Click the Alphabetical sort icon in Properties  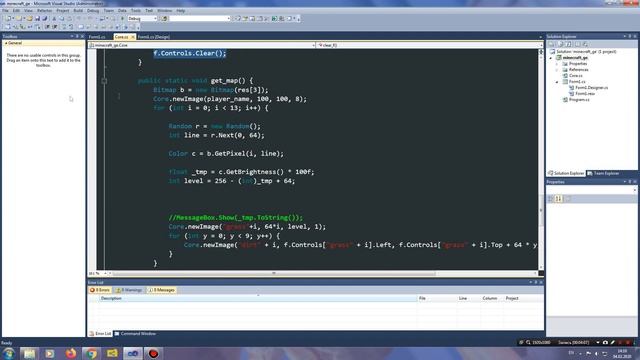(x=559, y=199)
